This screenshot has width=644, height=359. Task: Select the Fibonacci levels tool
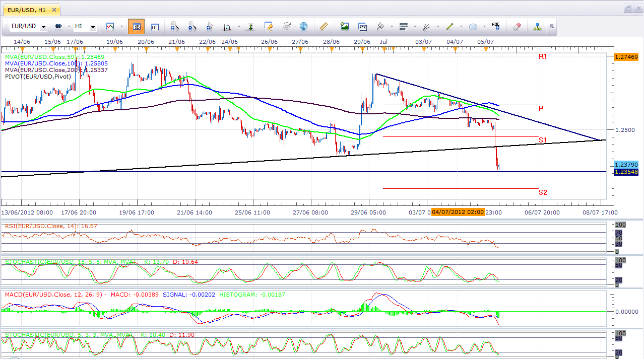(403, 26)
